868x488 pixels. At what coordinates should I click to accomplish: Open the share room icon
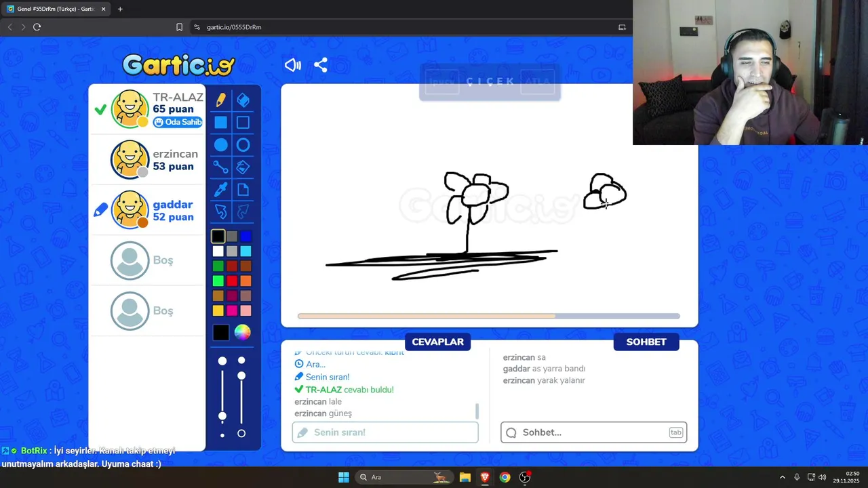321,65
